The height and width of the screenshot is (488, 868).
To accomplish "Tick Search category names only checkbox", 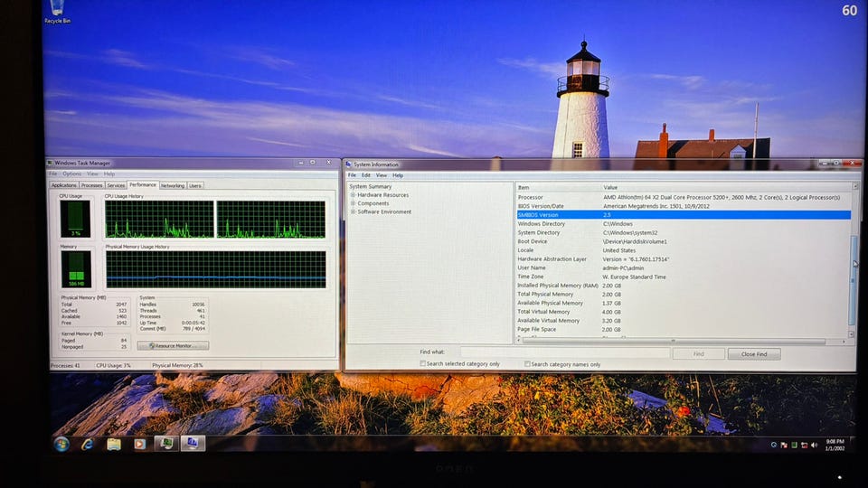I will 528,364.
